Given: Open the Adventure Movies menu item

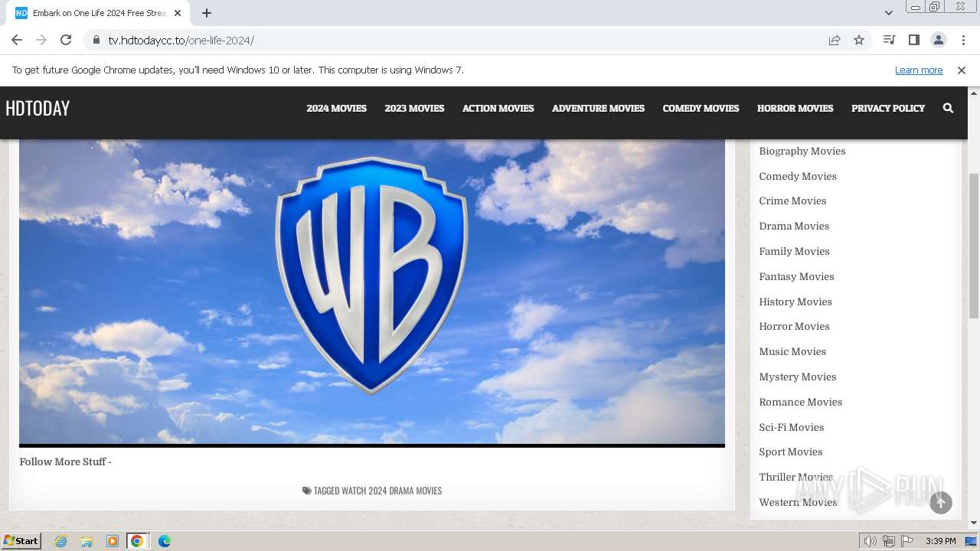Looking at the screenshot, I should 598,108.
